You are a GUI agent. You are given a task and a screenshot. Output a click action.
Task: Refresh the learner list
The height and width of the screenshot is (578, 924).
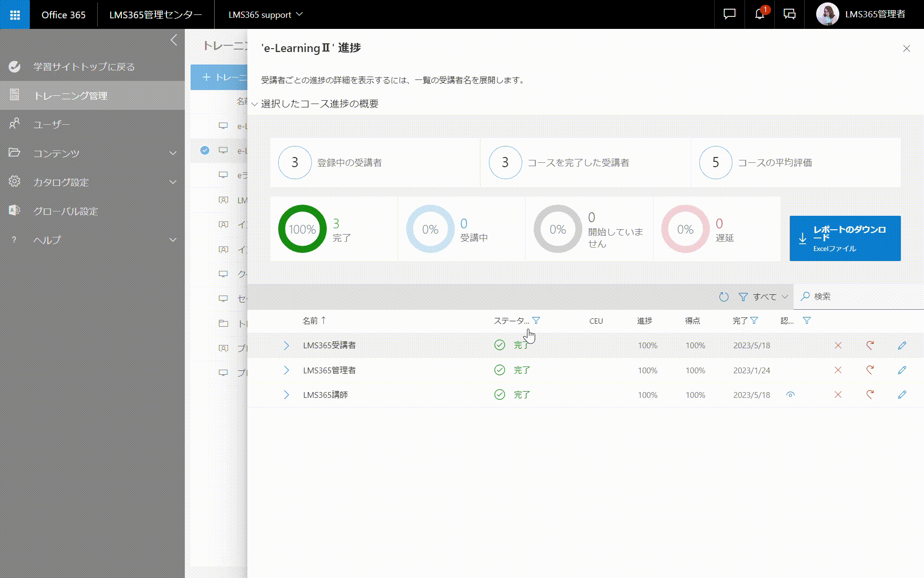[724, 297]
